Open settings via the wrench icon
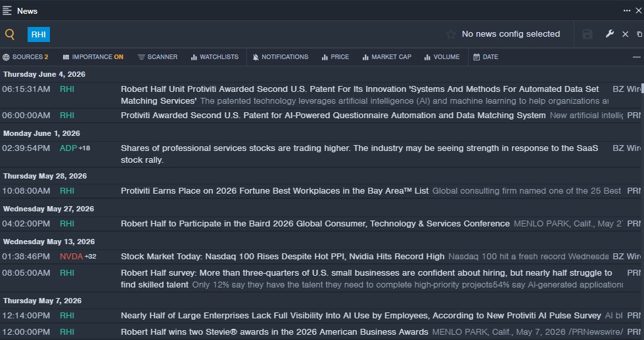The width and height of the screenshot is (644, 340). click(x=610, y=34)
